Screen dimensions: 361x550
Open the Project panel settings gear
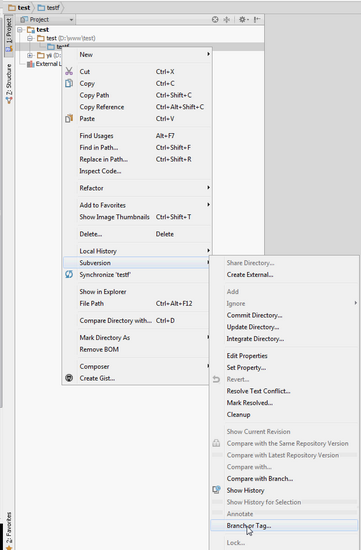243,20
